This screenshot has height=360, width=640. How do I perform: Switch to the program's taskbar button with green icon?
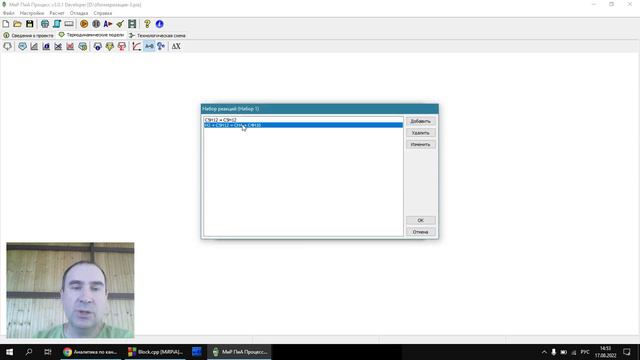(240, 352)
